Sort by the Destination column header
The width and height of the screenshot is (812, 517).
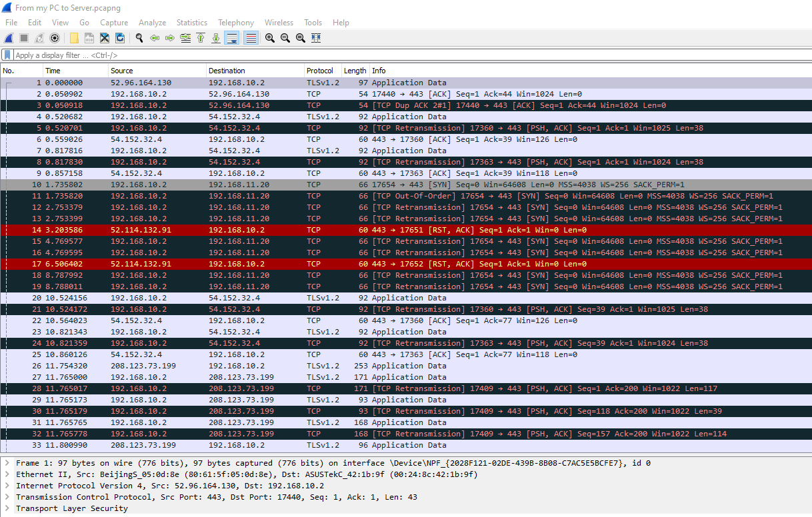[255, 71]
